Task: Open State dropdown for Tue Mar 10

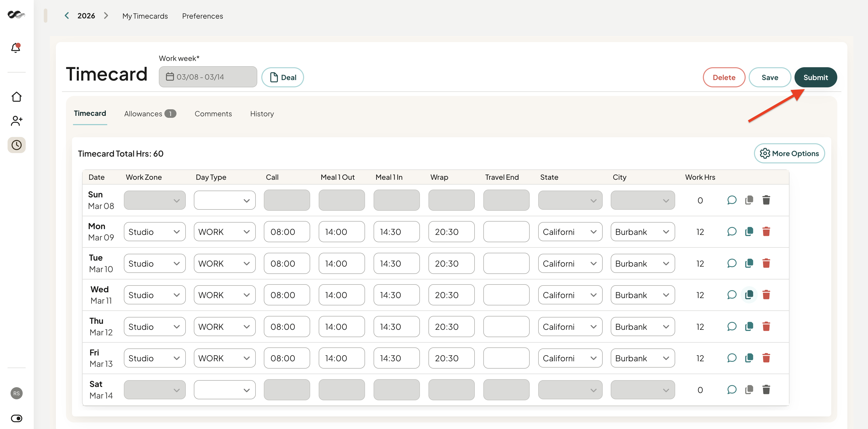Action: 570,264
